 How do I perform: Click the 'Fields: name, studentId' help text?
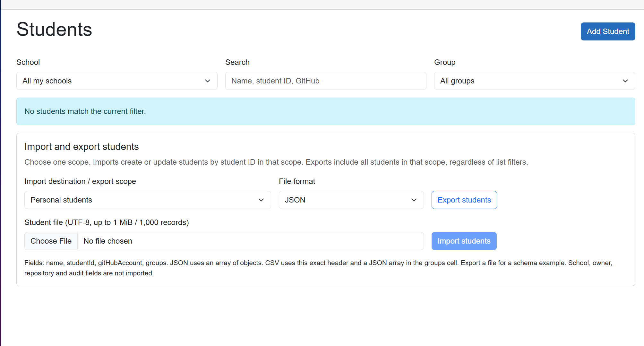[x=318, y=268]
